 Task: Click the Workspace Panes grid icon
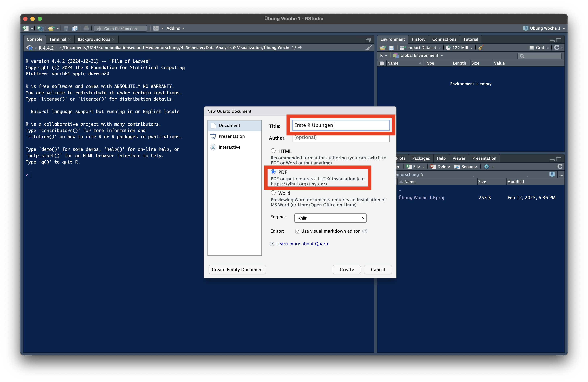click(156, 28)
